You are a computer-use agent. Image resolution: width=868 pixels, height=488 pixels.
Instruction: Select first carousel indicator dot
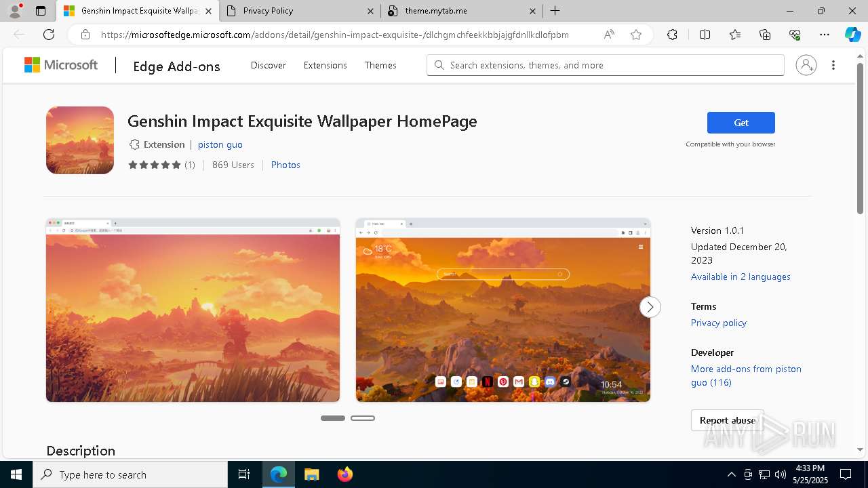[333, 418]
